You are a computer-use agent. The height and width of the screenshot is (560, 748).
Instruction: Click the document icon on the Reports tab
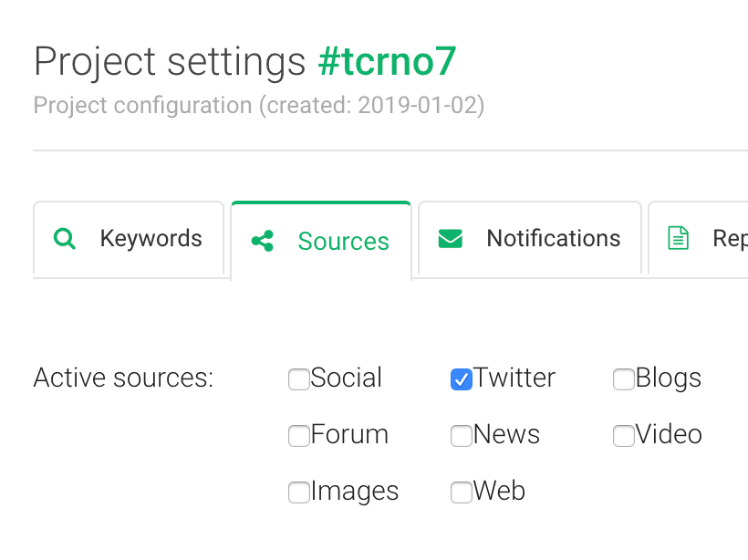(679, 236)
